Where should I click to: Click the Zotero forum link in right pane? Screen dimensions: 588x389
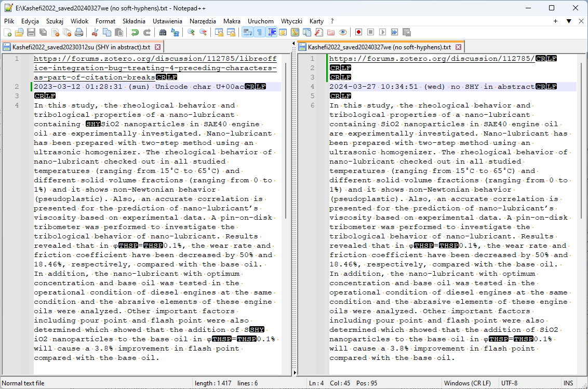click(x=432, y=59)
